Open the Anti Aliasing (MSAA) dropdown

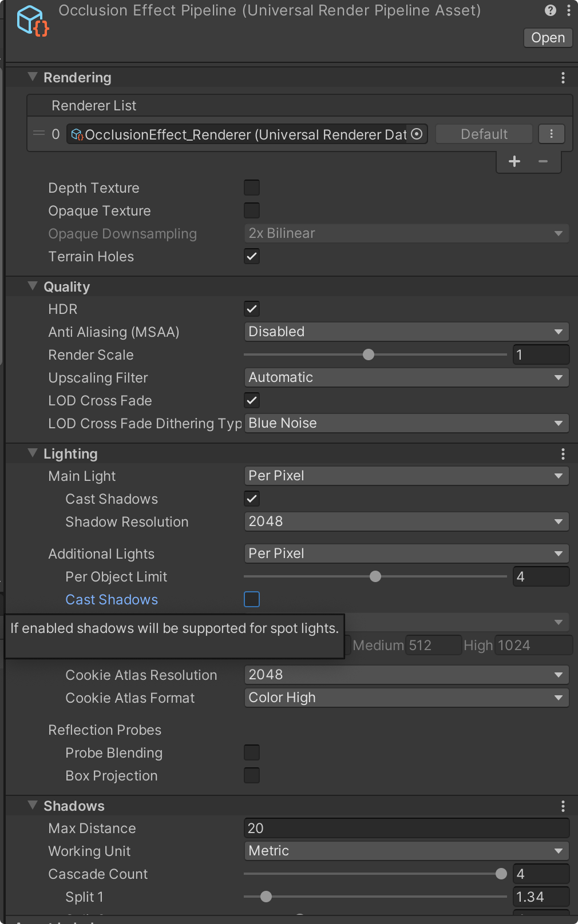pyautogui.click(x=406, y=332)
